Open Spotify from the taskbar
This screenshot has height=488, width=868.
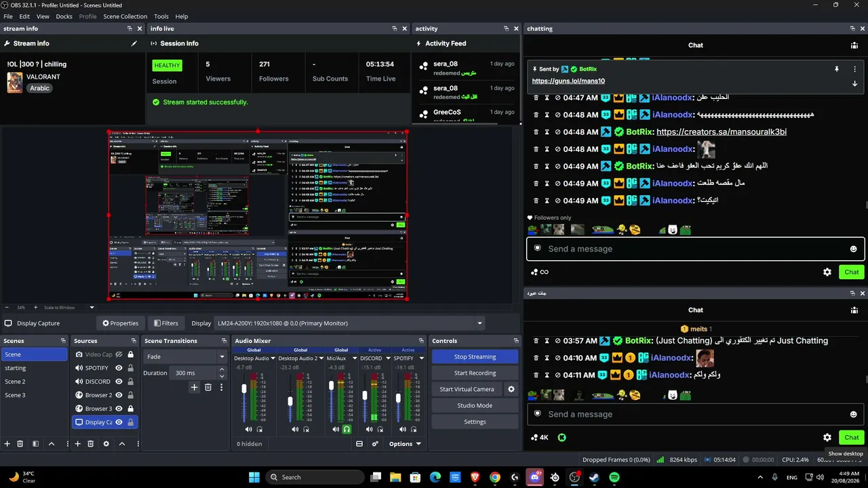[614, 477]
